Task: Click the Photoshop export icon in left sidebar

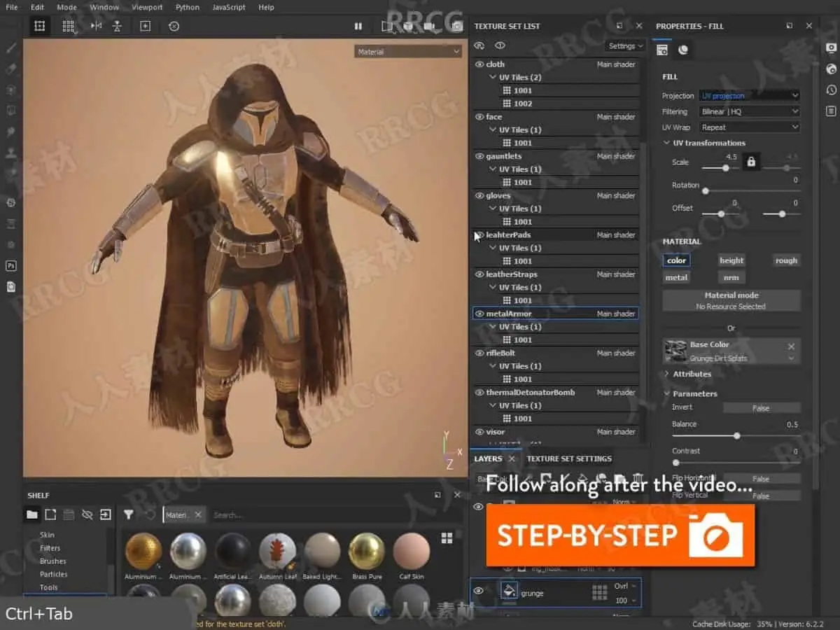Action: pyautogui.click(x=10, y=265)
